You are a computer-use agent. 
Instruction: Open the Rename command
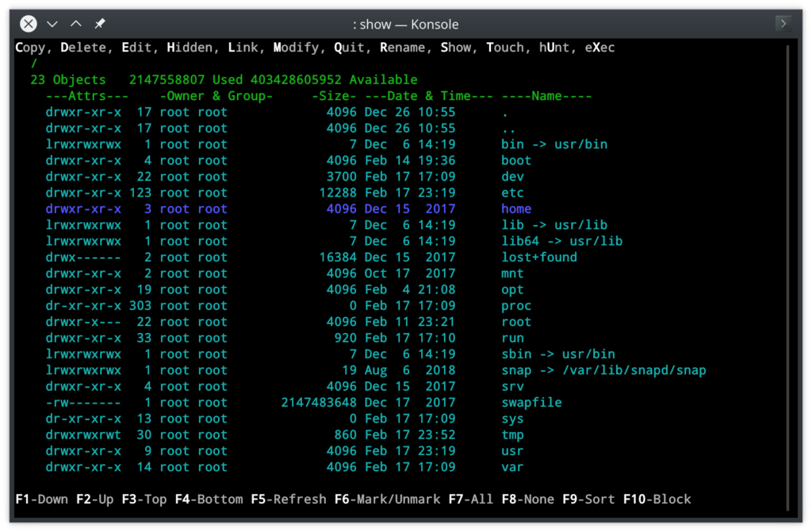point(404,48)
